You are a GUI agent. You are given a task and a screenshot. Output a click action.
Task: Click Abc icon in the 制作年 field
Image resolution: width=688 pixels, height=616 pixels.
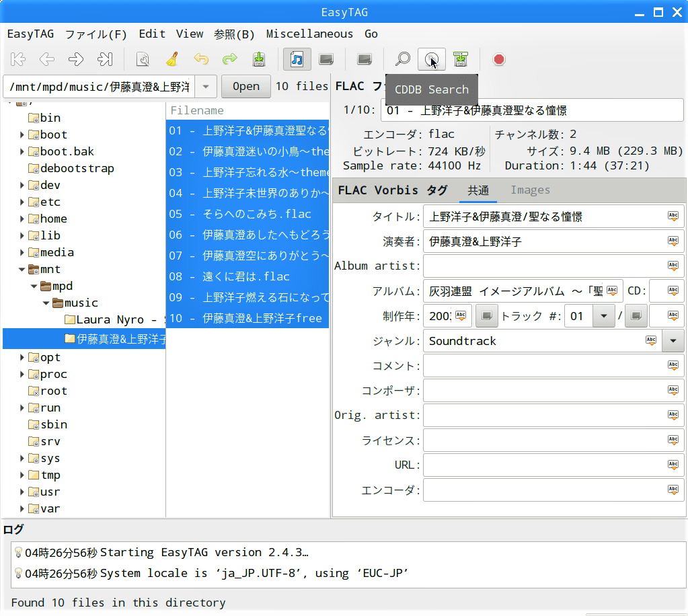pos(461,315)
